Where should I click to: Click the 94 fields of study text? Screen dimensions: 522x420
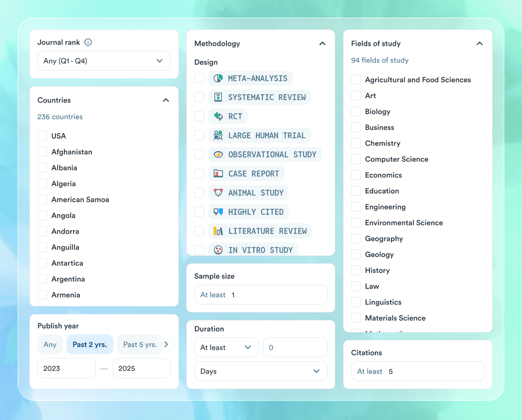pyautogui.click(x=380, y=60)
